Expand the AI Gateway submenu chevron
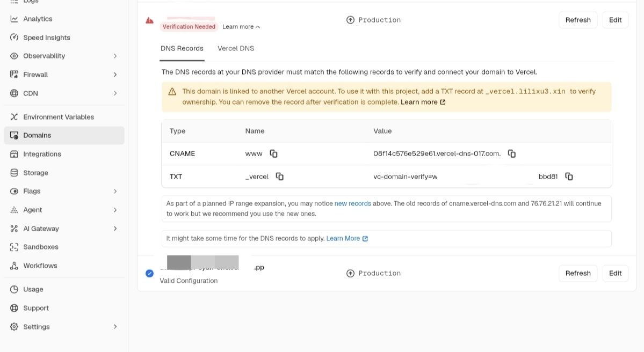 (115, 229)
